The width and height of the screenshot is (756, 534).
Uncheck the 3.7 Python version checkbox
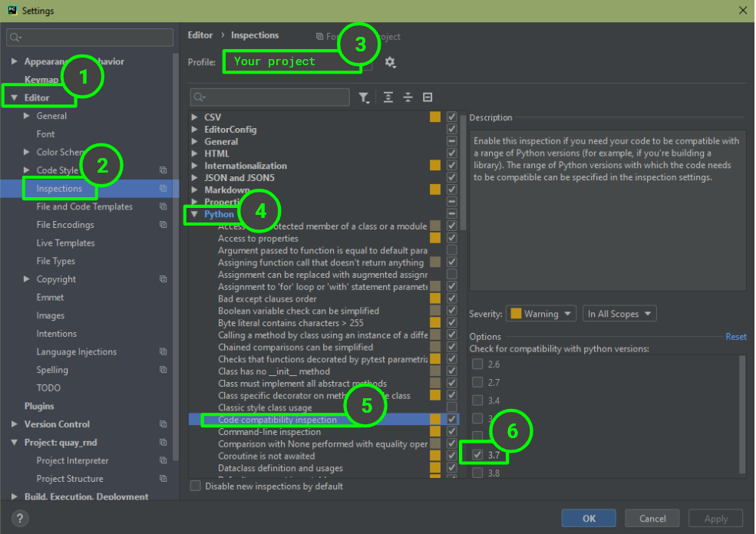point(477,454)
